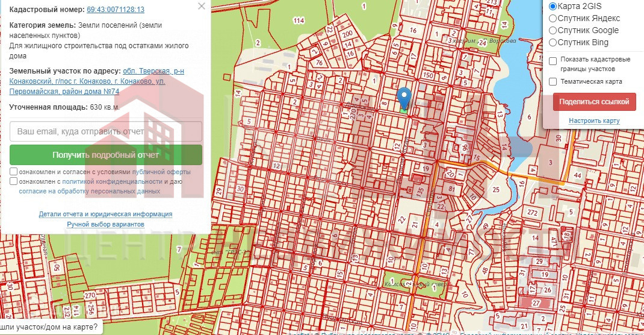Click parcel labeled 135 on map

point(420,191)
